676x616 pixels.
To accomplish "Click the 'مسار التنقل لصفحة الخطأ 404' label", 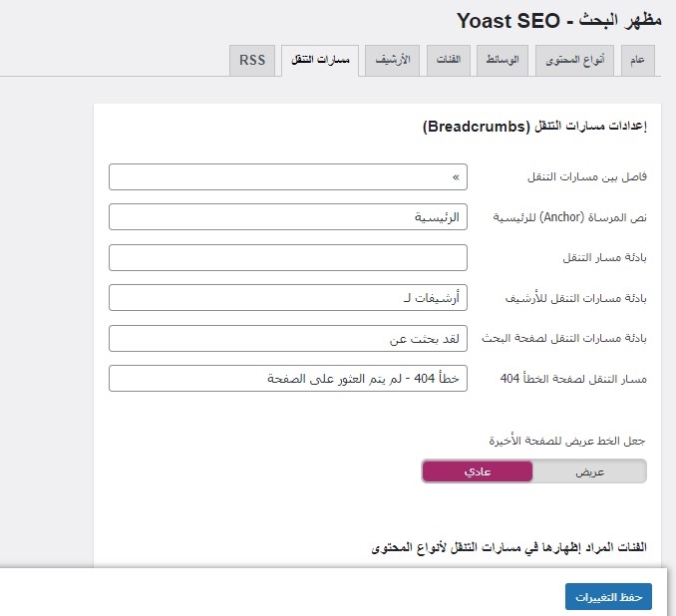I will pos(573,379).
